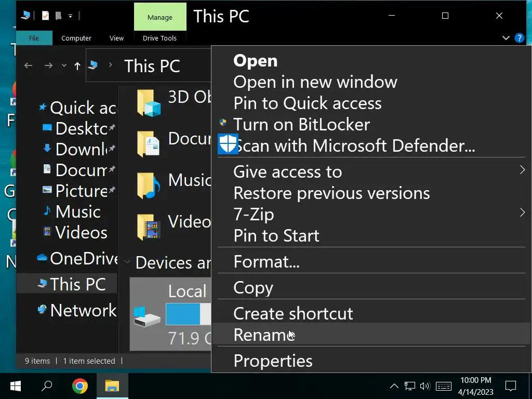Open Downloads in Quick access
The height and width of the screenshot is (399, 532).
coord(79,149)
